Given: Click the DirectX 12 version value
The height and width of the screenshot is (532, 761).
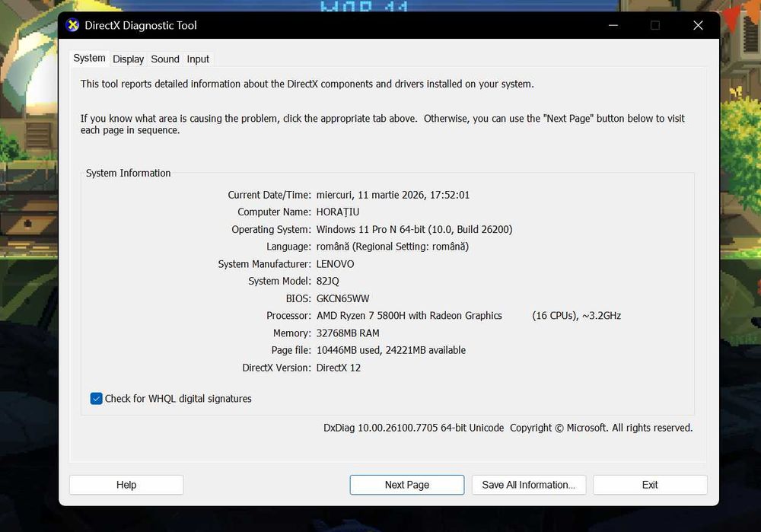Looking at the screenshot, I should pos(339,368).
